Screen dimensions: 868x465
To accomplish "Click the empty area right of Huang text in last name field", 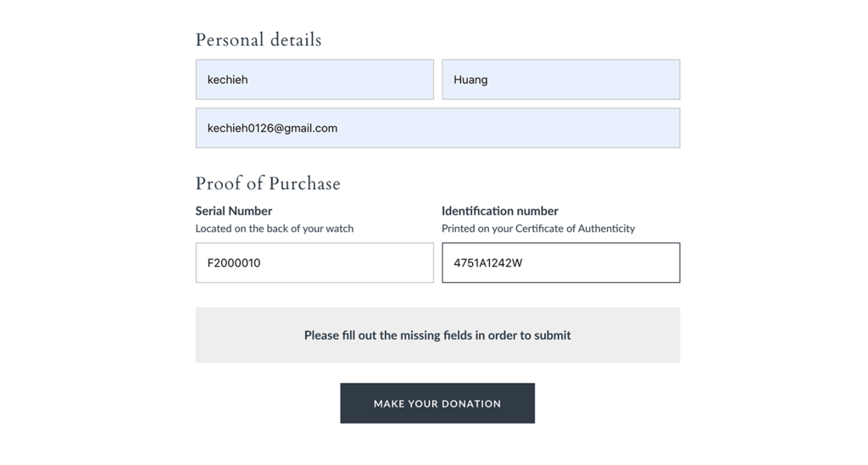I will 581,80.
